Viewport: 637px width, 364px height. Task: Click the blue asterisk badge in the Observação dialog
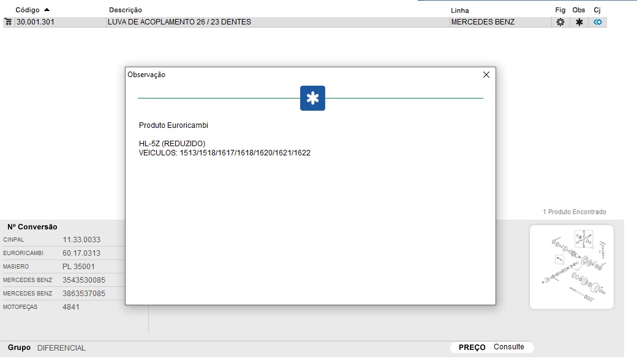[312, 98]
